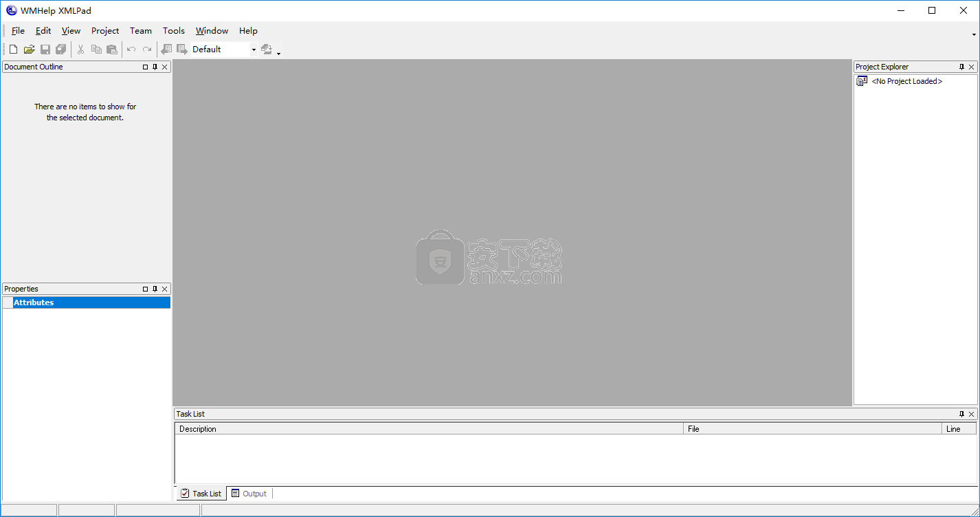Open the Window menu

(212, 31)
